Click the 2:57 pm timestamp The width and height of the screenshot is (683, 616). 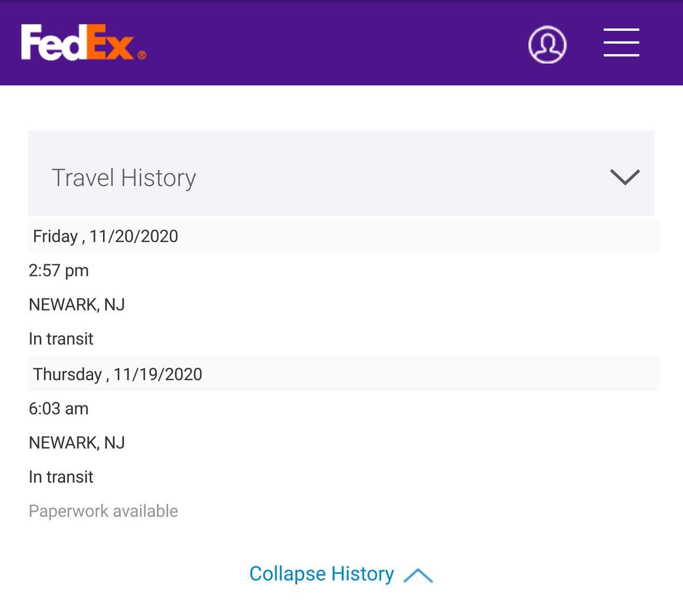click(x=59, y=270)
